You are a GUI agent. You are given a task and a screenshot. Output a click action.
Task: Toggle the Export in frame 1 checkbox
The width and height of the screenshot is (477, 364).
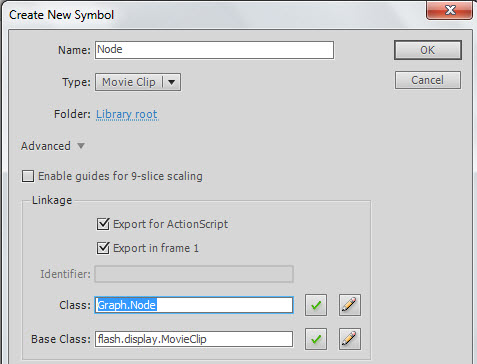point(103,248)
